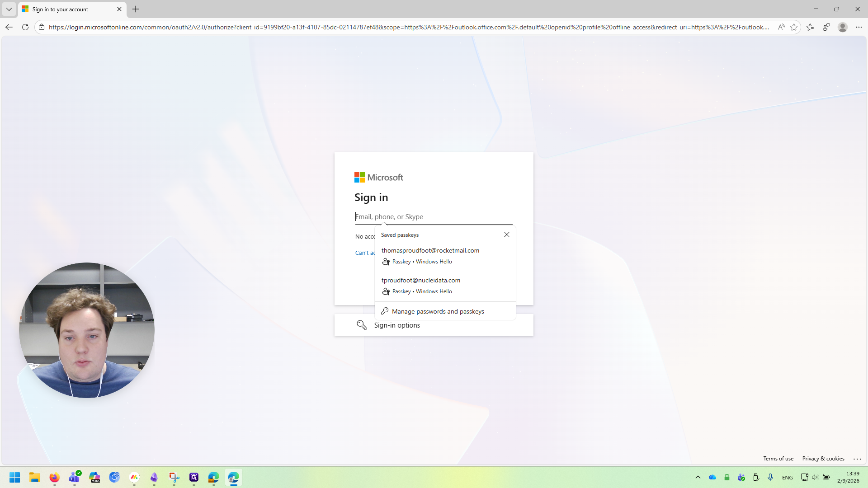Click the microphone tray indicator

770,477
